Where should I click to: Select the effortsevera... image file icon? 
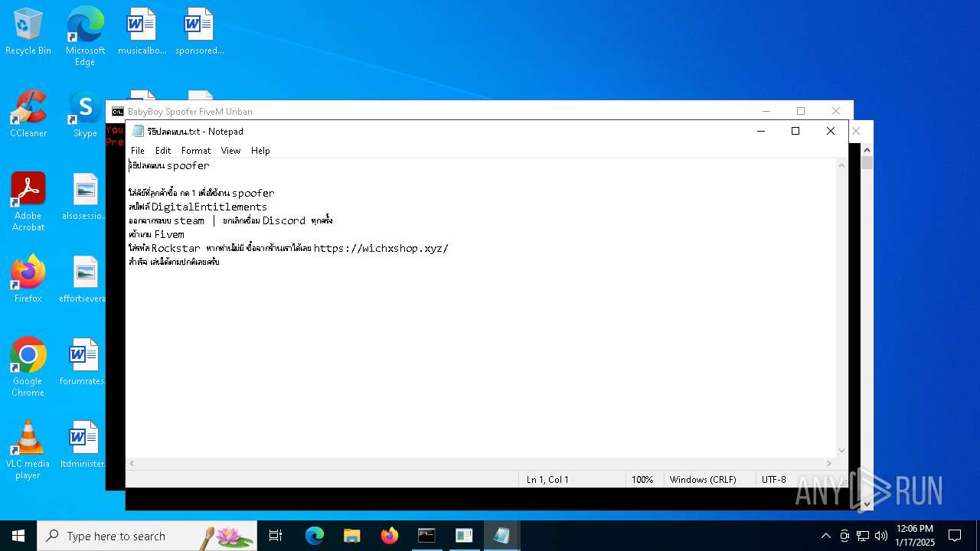83,279
